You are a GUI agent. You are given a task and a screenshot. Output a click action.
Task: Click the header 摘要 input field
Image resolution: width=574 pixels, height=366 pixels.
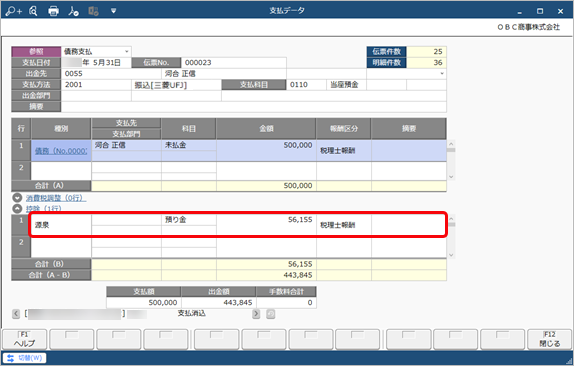[x=254, y=107]
